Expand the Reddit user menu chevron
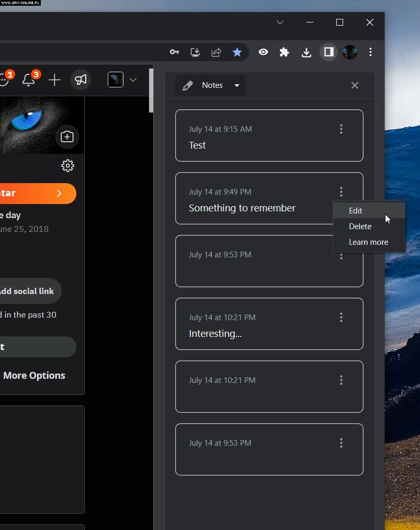420x530 pixels. coord(133,80)
